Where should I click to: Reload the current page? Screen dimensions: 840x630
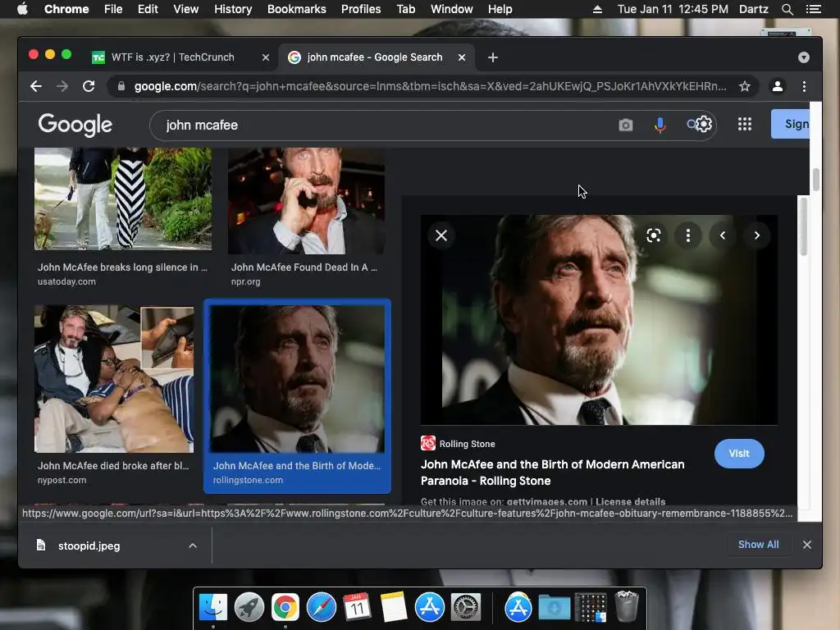(x=89, y=86)
